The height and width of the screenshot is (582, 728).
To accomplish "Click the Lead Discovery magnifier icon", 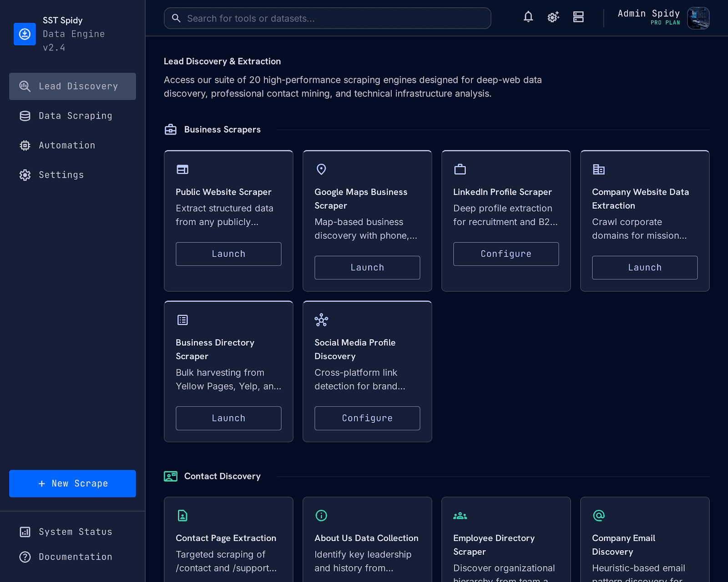I will coord(25,86).
